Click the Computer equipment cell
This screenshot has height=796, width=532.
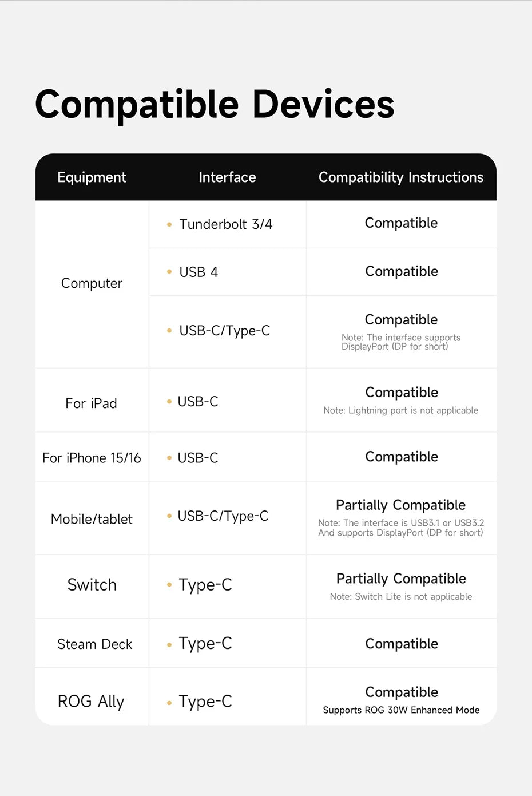[92, 283]
